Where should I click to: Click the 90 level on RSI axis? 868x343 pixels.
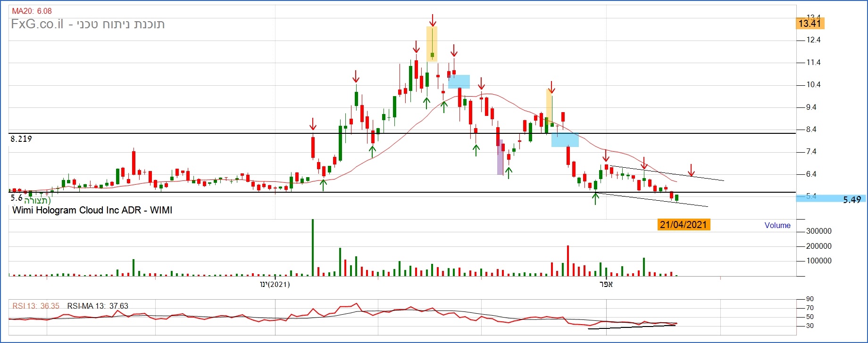pos(810,299)
